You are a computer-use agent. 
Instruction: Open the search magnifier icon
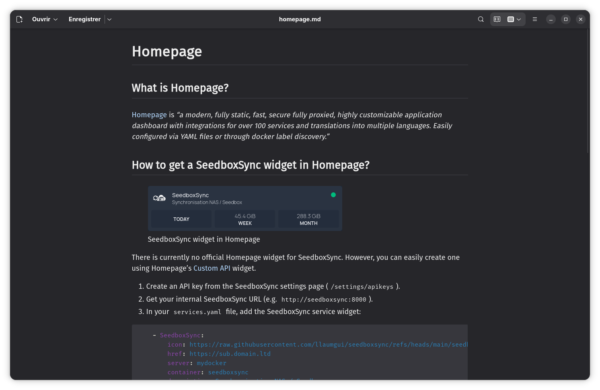pos(481,19)
